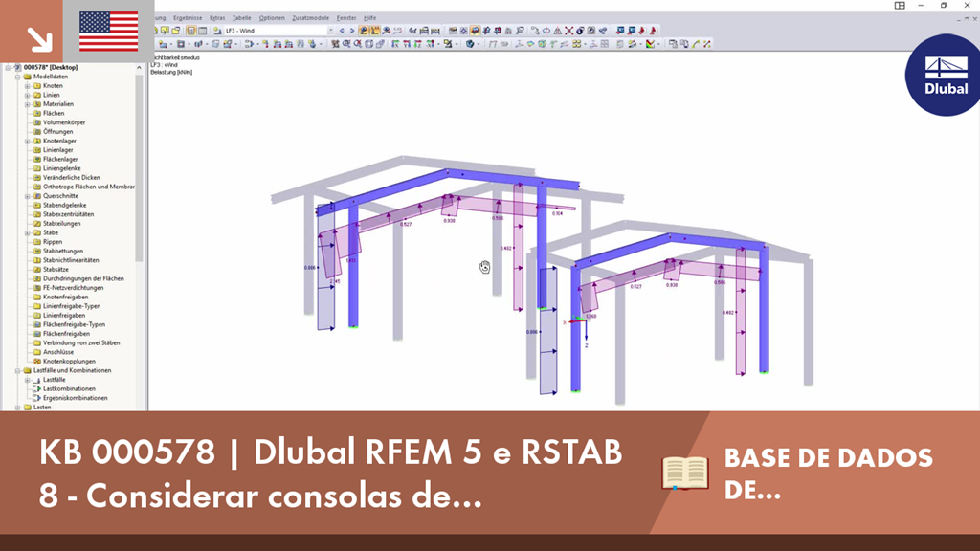Click the blue 3D render cube icon
The image size is (980, 551).
(x=471, y=44)
